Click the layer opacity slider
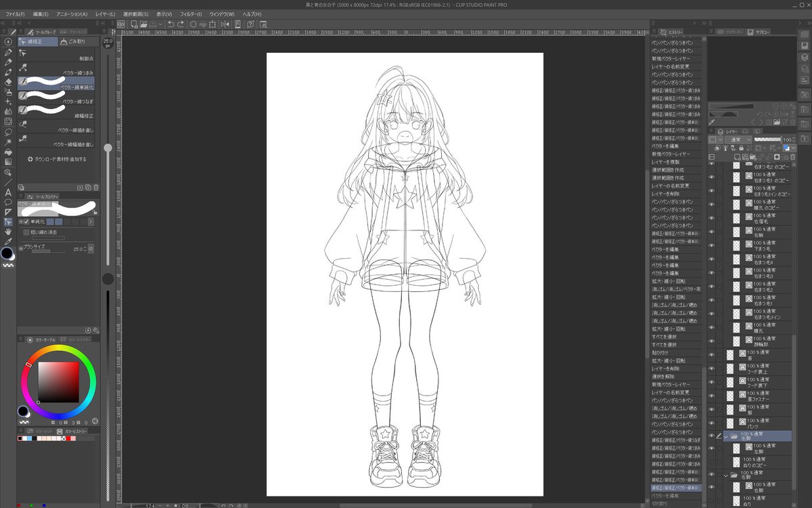The height and width of the screenshot is (508, 812). point(768,140)
